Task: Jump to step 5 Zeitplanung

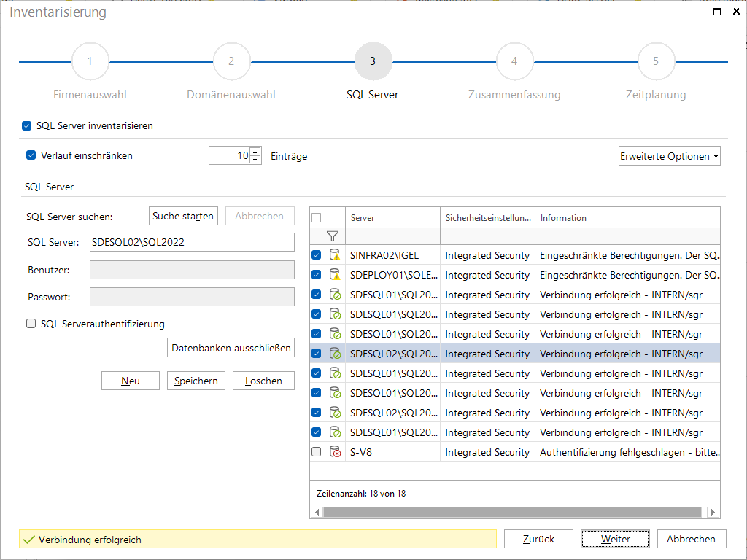Action: [656, 61]
